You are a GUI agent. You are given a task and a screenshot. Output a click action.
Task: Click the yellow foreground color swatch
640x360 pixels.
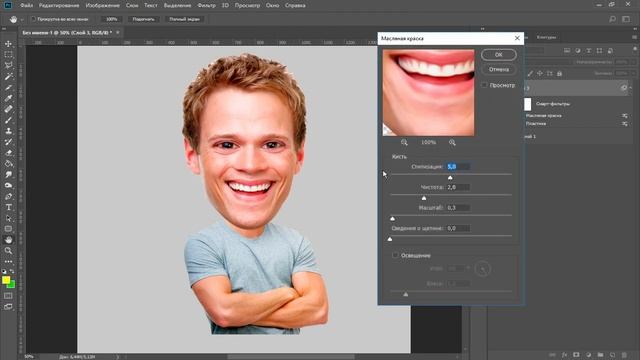(6, 280)
